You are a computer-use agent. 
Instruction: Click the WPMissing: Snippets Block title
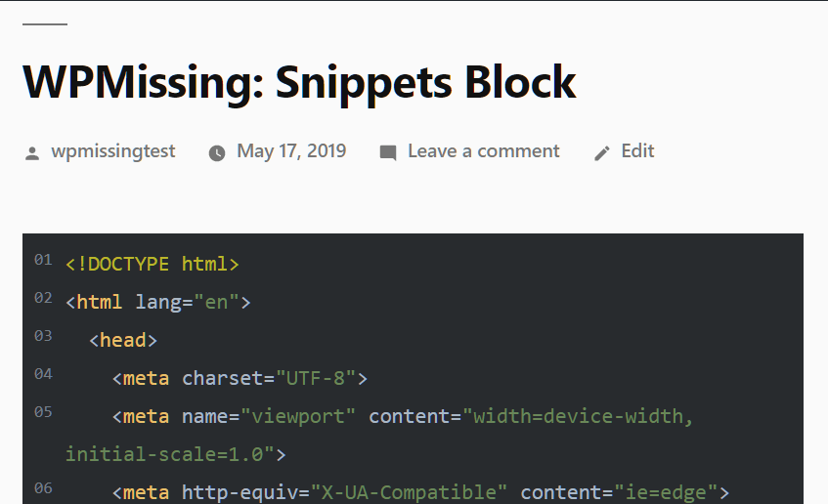[x=299, y=82]
